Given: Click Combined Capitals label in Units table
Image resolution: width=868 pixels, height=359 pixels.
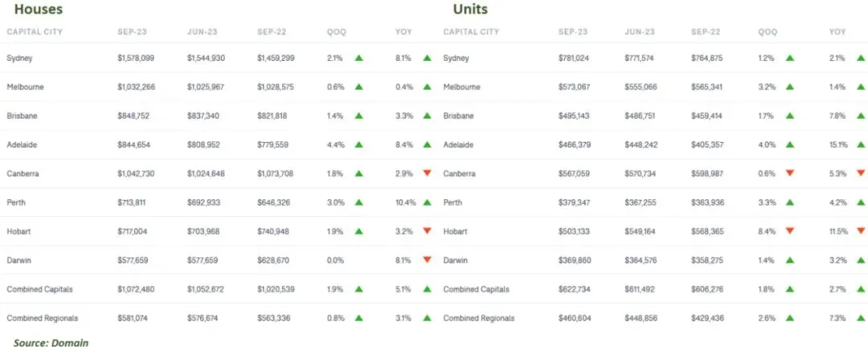Looking at the screenshot, I should (x=477, y=289).
